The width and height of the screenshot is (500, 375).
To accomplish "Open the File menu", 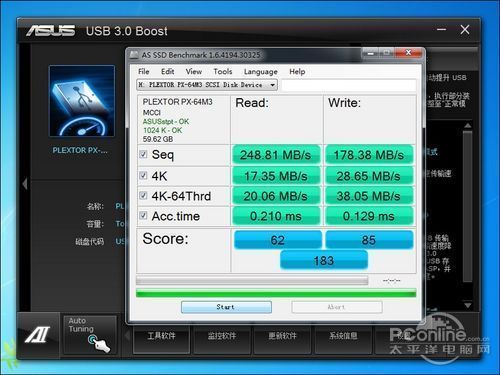I will 144,72.
